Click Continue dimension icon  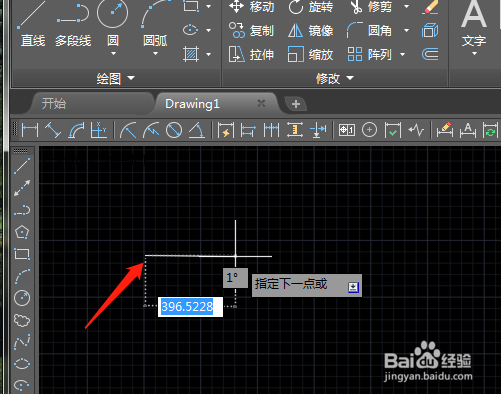pos(271,130)
